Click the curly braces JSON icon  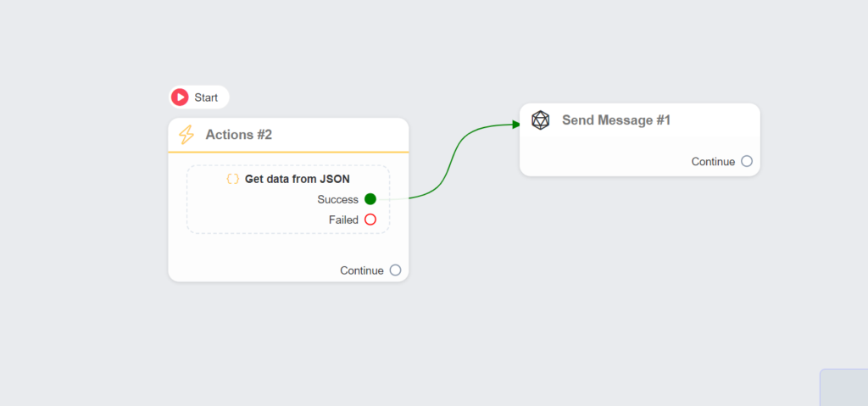(x=232, y=179)
